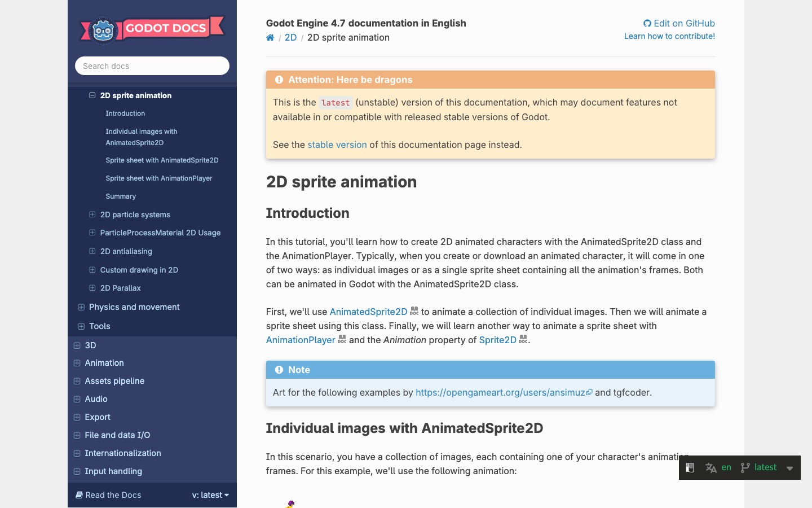Expand the Input handling section
Screen dimensions: 812x508
77,471
